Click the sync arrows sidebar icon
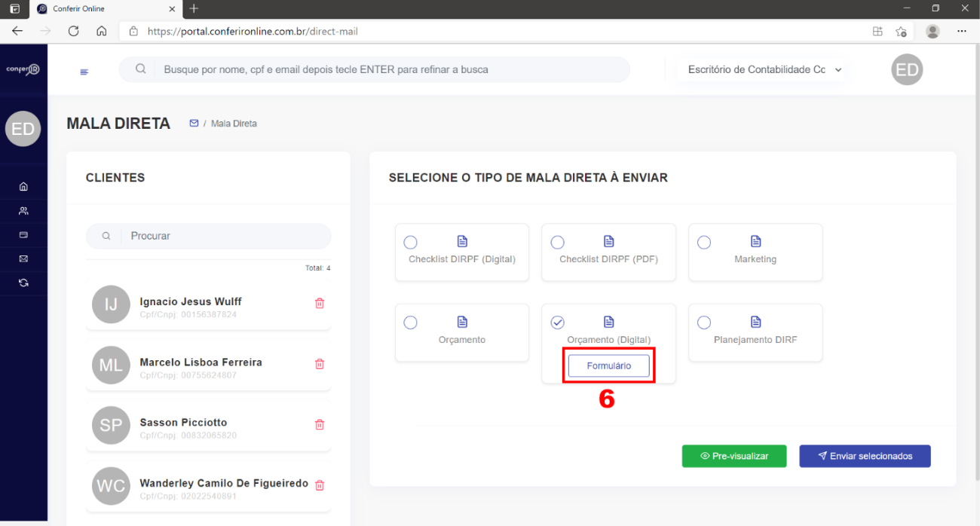Image resolution: width=980 pixels, height=526 pixels. tap(23, 283)
